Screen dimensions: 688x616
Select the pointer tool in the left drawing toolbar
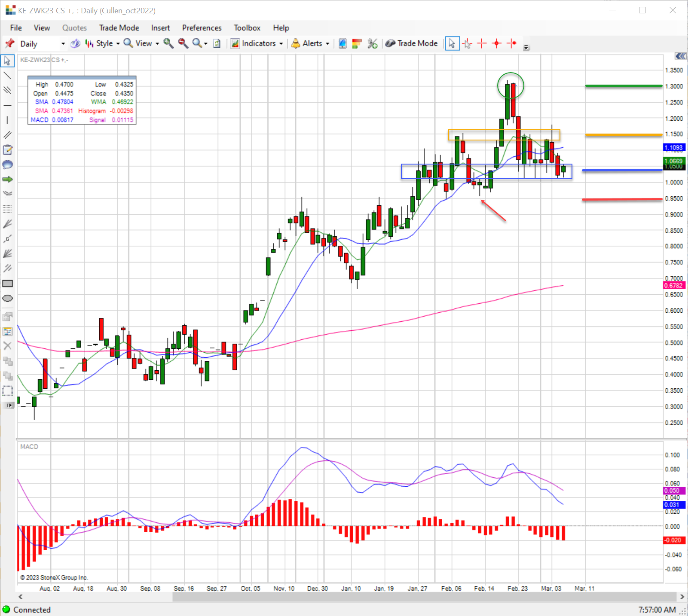(7, 61)
